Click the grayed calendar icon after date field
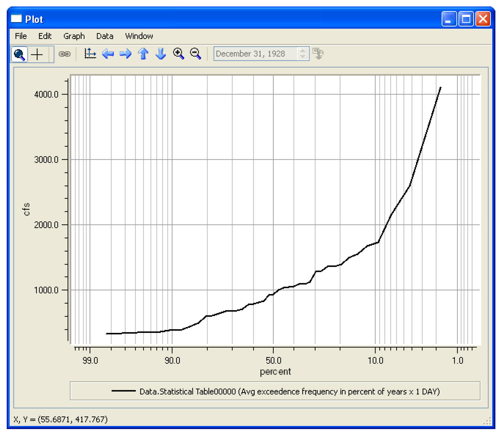The width and height of the screenshot is (504, 432). coord(318,54)
